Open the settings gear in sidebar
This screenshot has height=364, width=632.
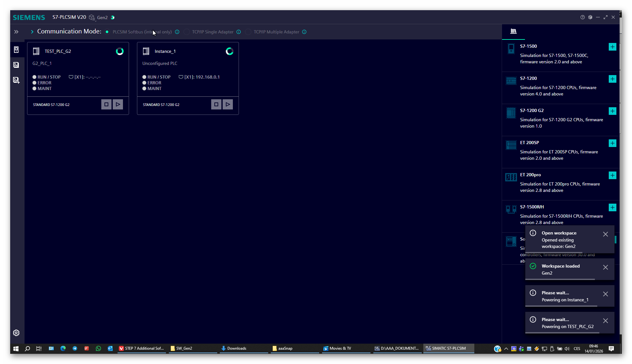(16, 333)
